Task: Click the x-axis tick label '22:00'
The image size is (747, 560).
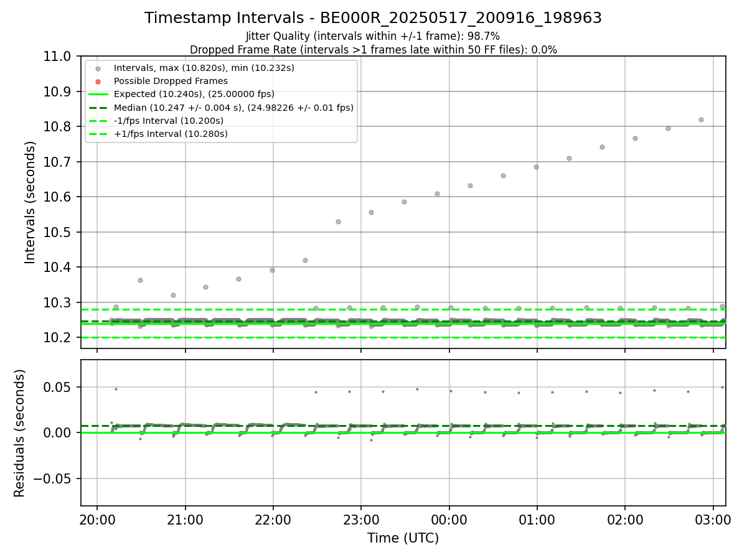Action: [x=273, y=520]
